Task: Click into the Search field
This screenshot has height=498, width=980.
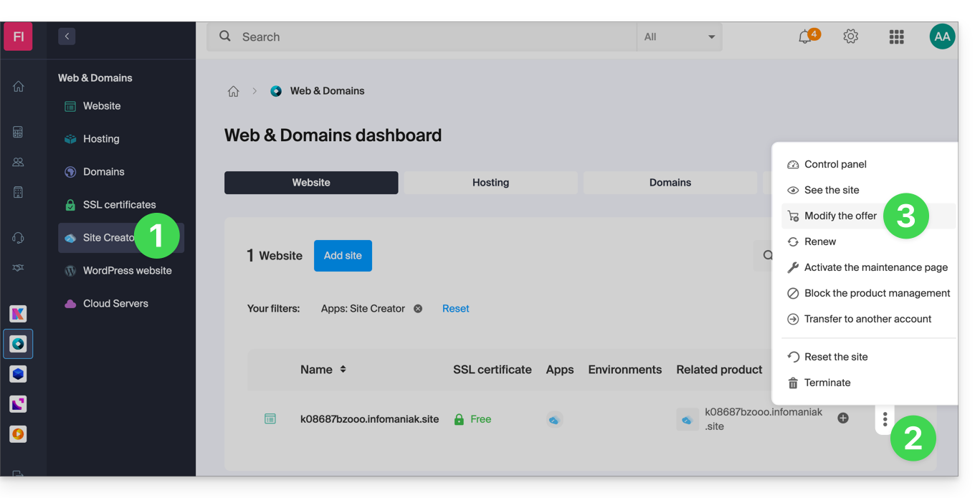Action: coord(430,37)
